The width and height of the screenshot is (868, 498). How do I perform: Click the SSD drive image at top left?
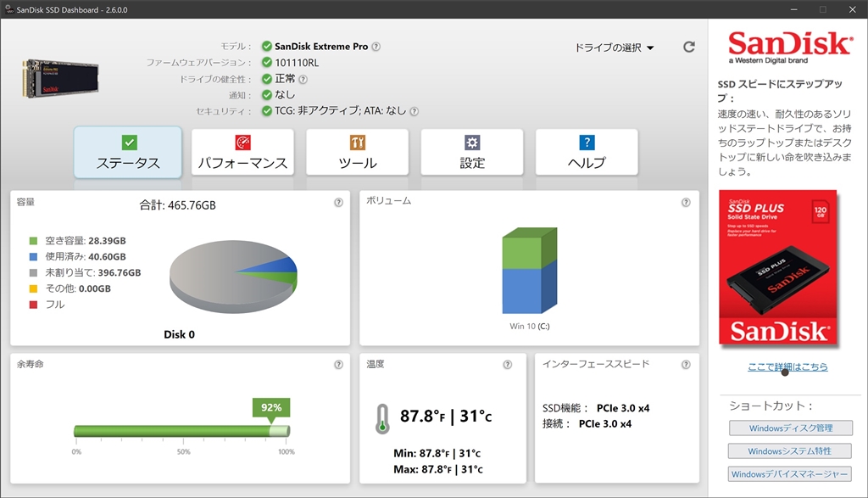[60, 79]
